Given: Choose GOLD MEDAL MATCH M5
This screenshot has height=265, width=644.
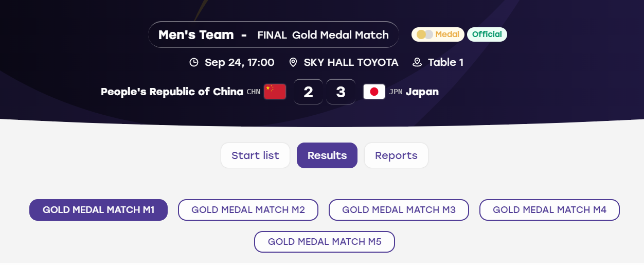Looking at the screenshot, I should point(325,242).
